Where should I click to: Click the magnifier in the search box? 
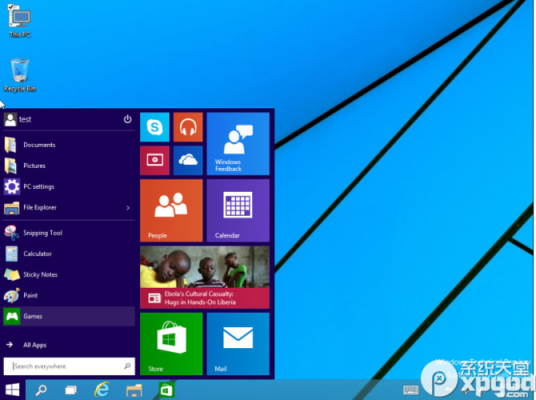click(x=127, y=366)
